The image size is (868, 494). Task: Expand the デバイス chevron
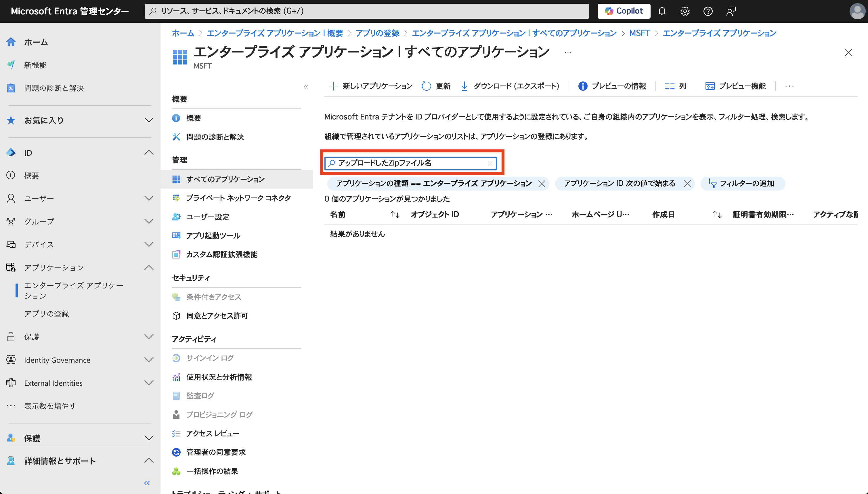[x=149, y=244]
